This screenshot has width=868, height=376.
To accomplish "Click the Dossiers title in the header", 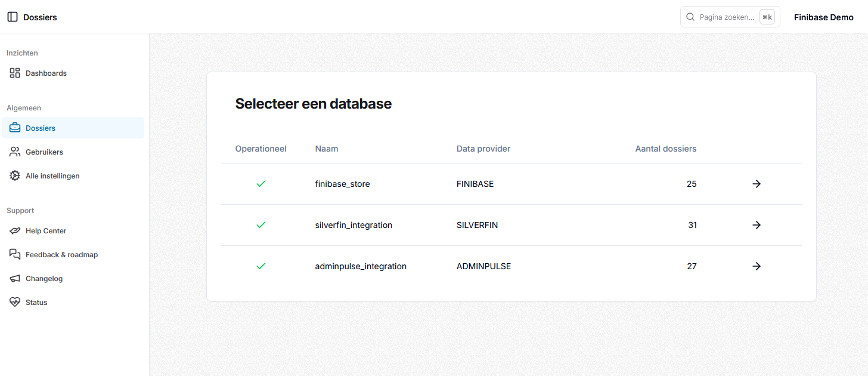I will tap(40, 17).
